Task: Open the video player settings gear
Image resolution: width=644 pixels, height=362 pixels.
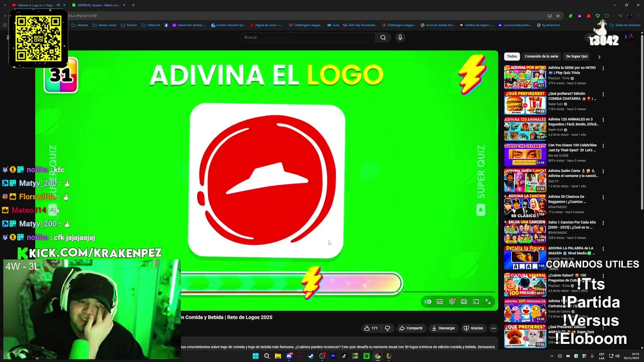Action: [x=452, y=302]
